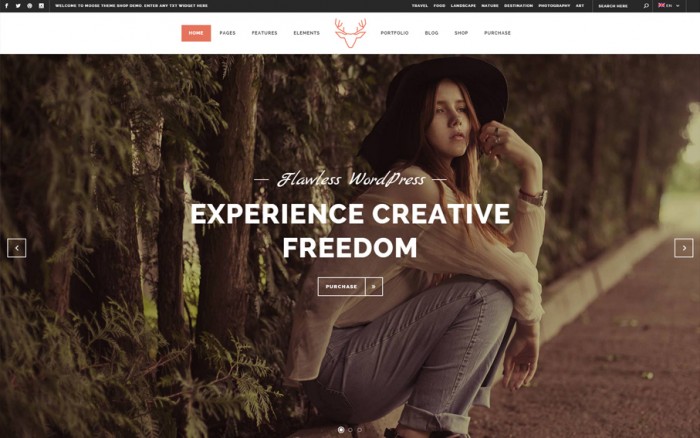Select the second slider pagination dot
The image size is (700, 438).
tap(350, 430)
